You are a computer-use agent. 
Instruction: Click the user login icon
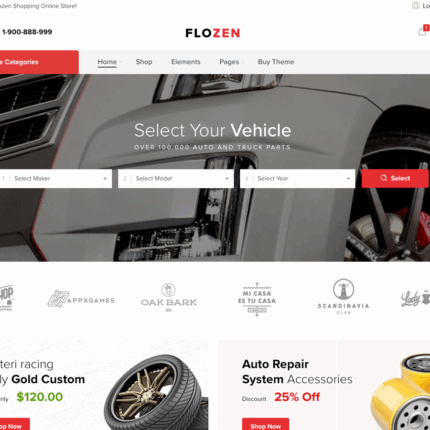[x=416, y=6]
